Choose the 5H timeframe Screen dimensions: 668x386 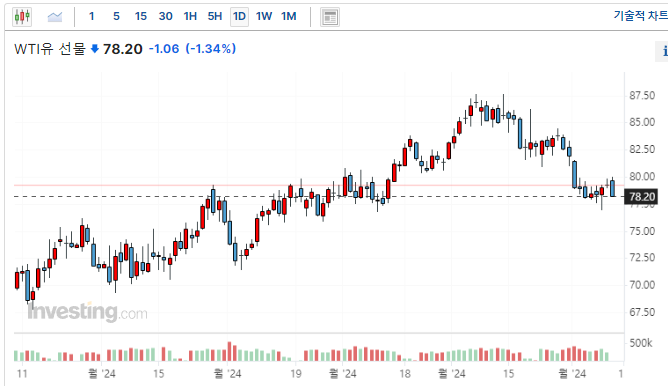215,17
